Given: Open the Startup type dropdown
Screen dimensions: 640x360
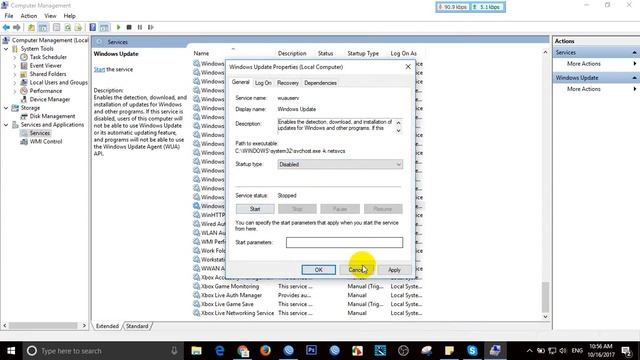Looking at the screenshot, I should 340,164.
